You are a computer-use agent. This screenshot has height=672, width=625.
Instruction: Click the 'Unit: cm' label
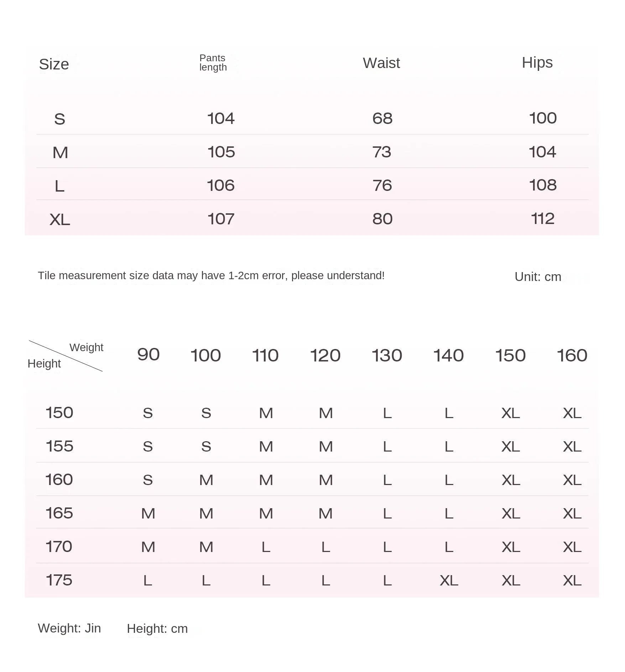538,277
